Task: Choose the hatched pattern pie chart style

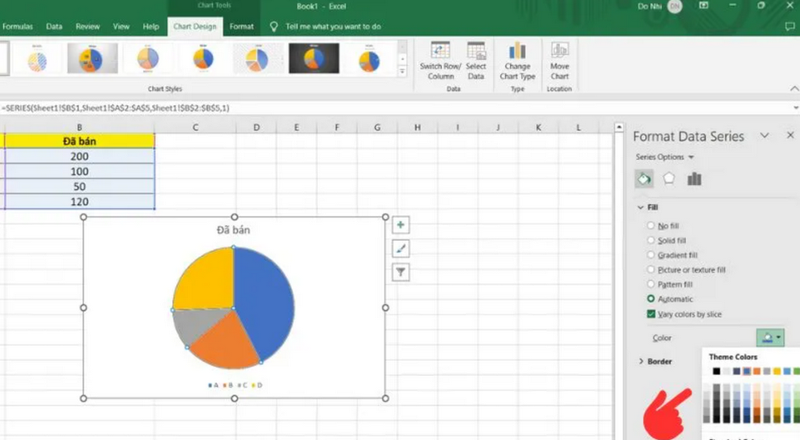Action: pos(37,58)
